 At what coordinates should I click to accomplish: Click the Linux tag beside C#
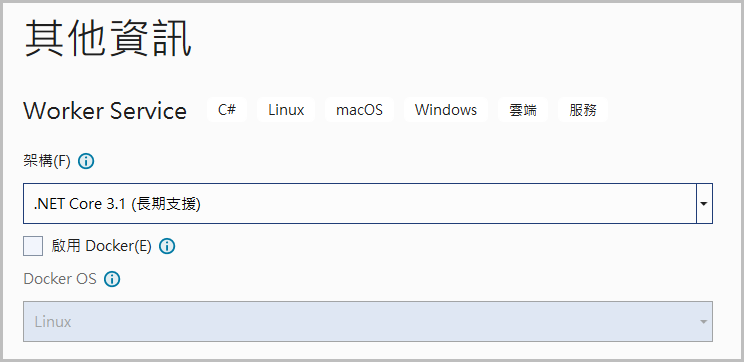[x=286, y=110]
